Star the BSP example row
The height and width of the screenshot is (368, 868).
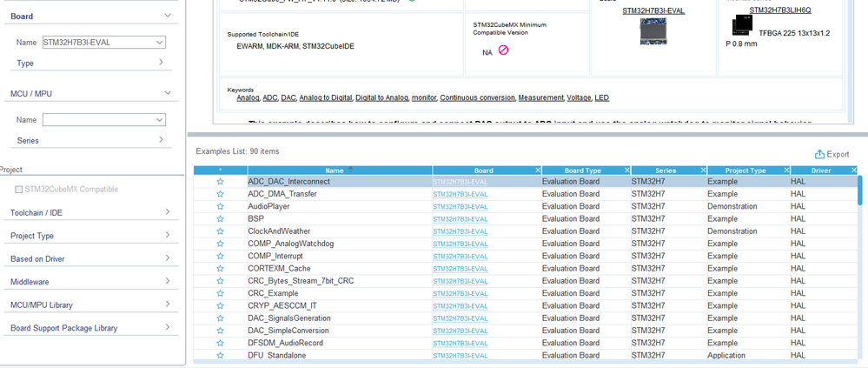tap(221, 219)
